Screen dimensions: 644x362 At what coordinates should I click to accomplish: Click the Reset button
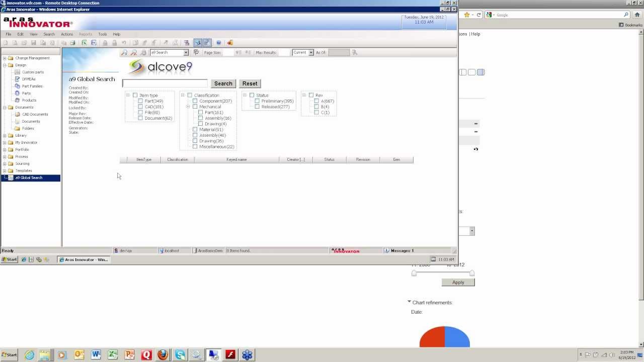click(250, 83)
